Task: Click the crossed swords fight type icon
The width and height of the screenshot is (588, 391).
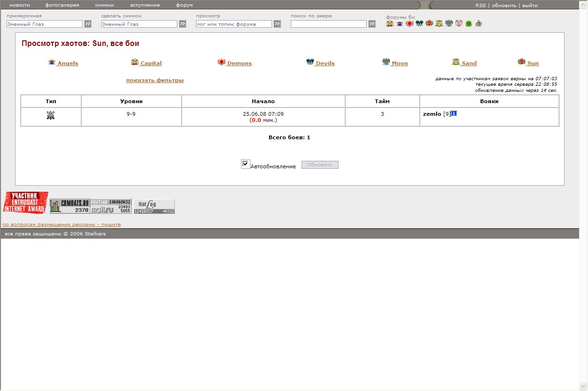Action: point(51,115)
